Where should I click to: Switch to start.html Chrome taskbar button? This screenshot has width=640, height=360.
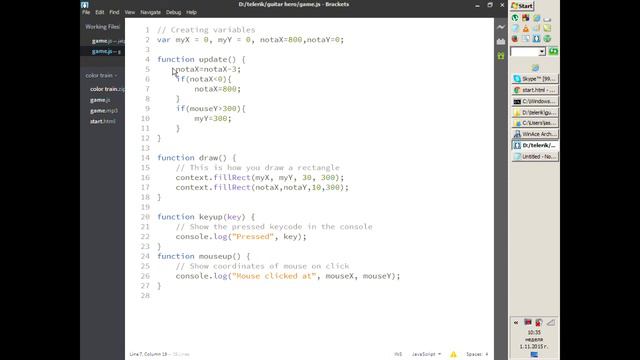(x=535, y=90)
